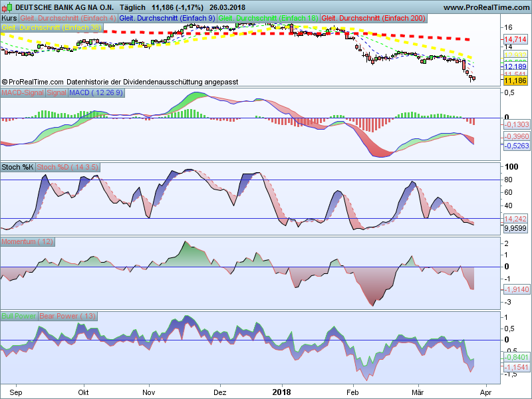
Task: Click the 16 price level on the scale
Action: coord(508,27)
